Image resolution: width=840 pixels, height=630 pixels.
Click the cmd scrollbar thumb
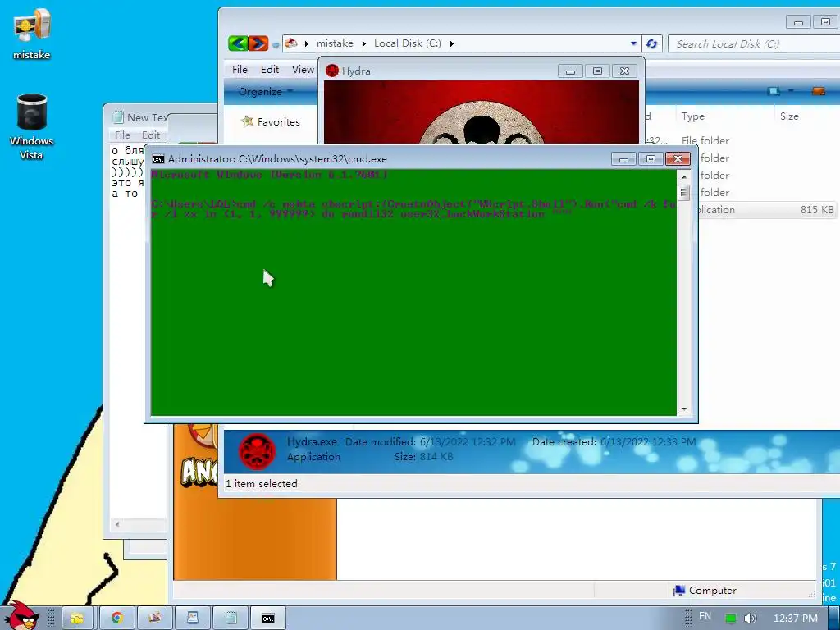click(683, 192)
